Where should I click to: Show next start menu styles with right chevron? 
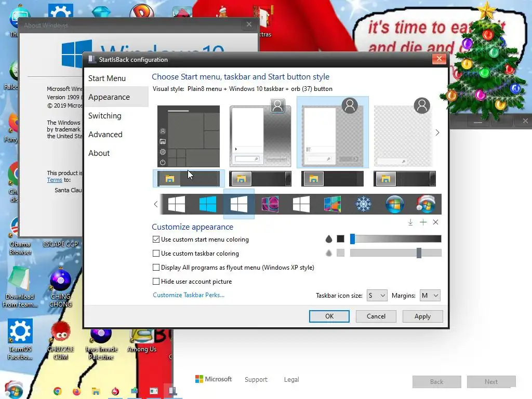click(x=437, y=132)
